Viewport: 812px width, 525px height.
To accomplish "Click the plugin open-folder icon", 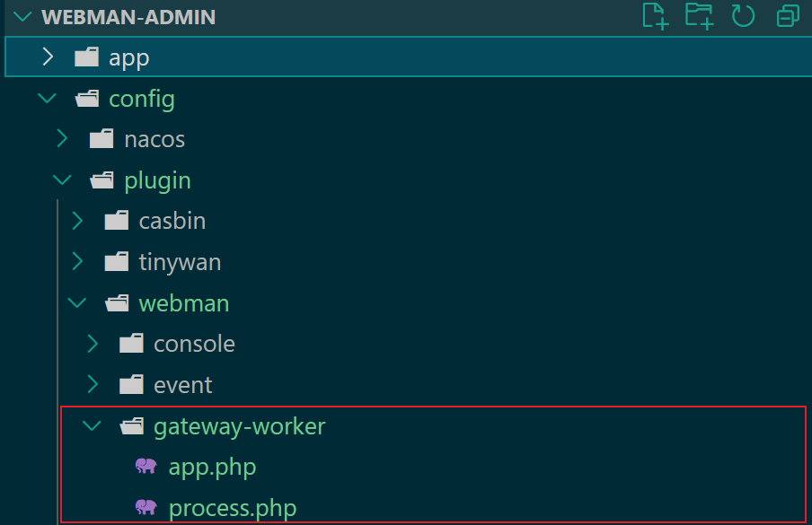I will (101, 180).
